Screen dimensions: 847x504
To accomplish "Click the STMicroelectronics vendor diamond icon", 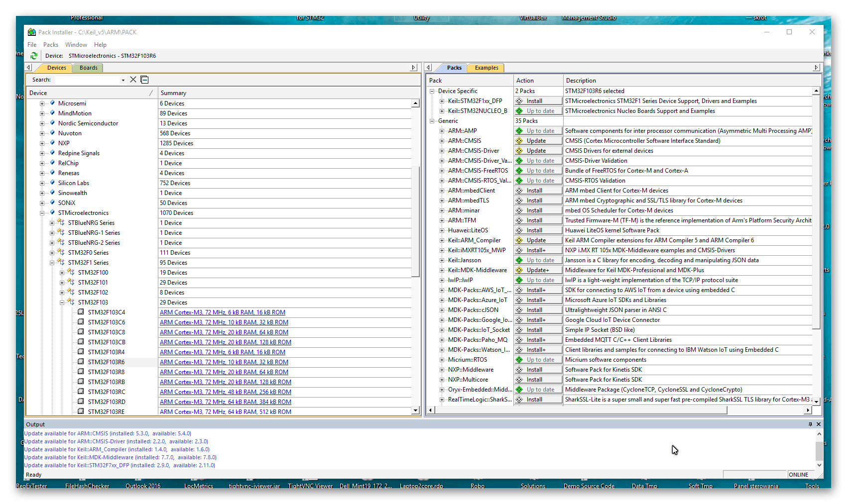I will (x=52, y=212).
